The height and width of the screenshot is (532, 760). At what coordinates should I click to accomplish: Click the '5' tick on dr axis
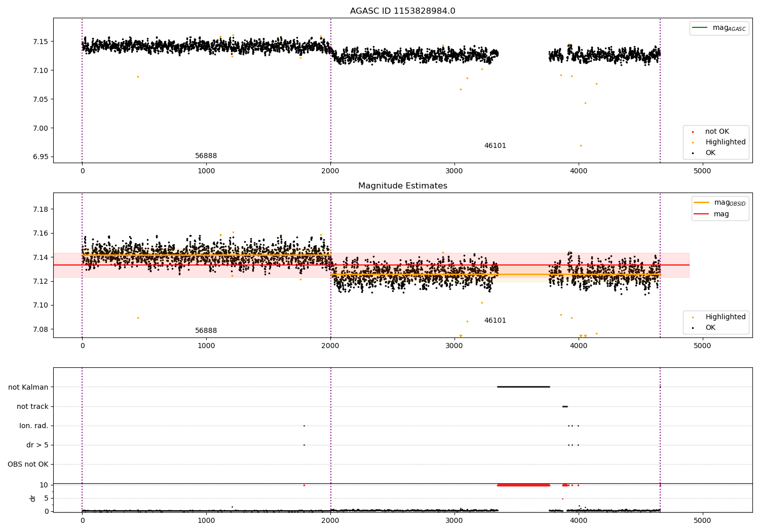coord(46,498)
